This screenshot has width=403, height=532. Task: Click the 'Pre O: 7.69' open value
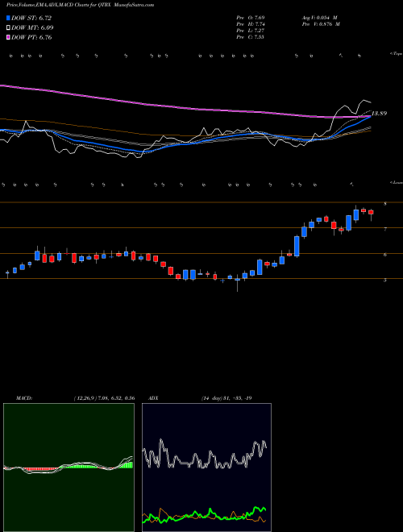(x=251, y=18)
